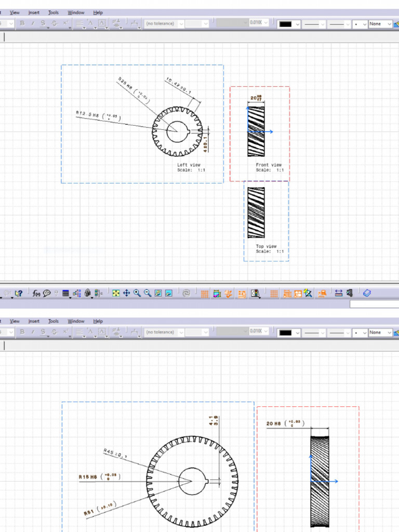Open the Design Table icon
399x532 pixels.
click(66, 293)
